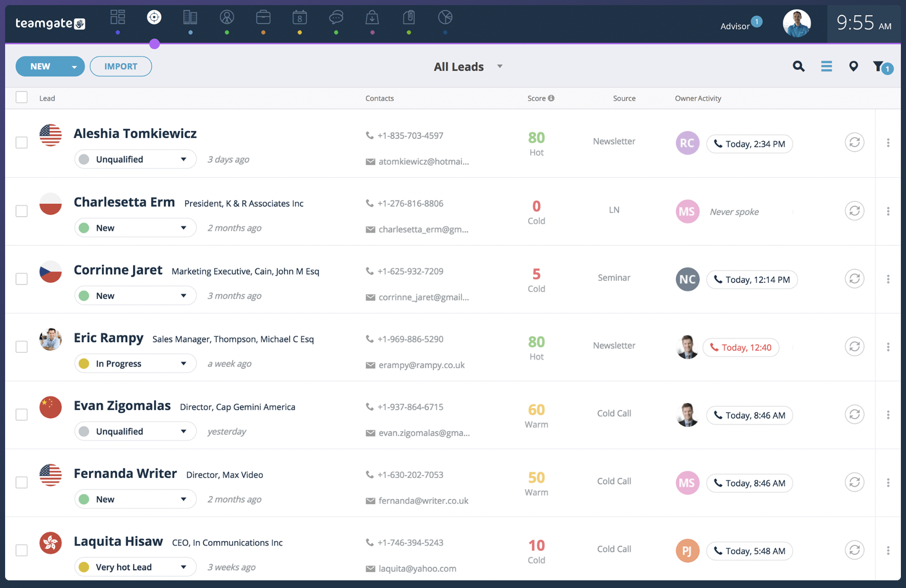Open more options for Aleshia Tomkiewicz
This screenshot has height=588, width=906.
888,143
